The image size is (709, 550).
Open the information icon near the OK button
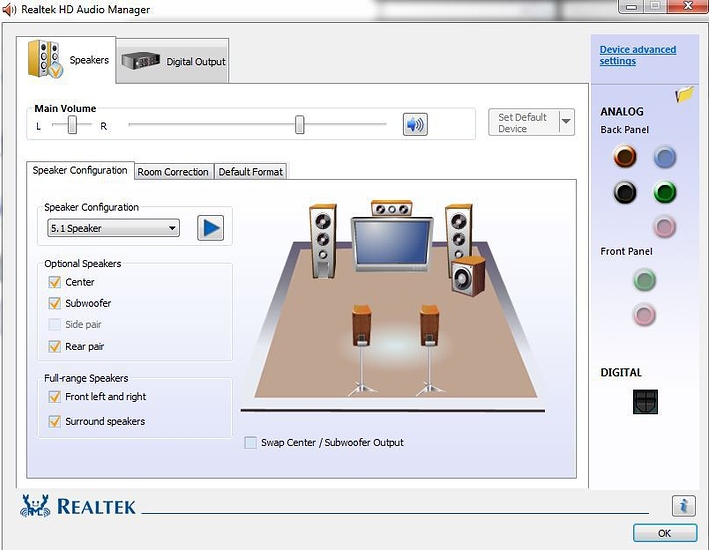click(683, 506)
